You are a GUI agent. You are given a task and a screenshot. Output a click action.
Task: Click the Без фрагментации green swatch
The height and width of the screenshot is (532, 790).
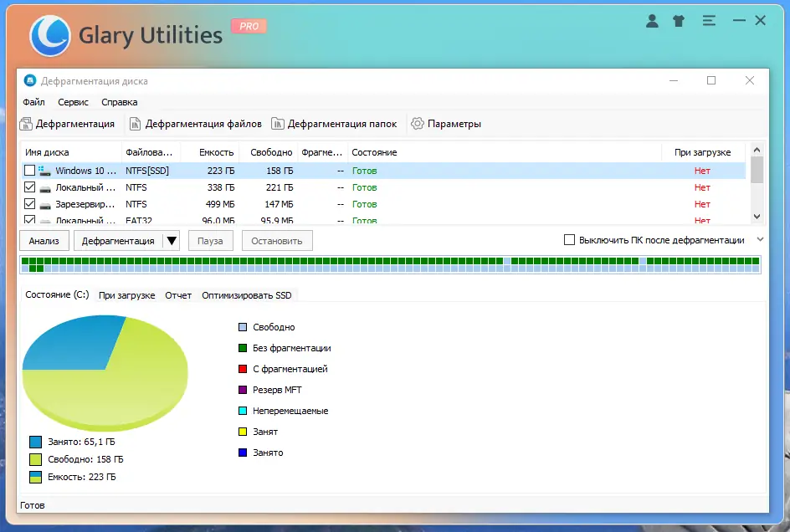243,348
